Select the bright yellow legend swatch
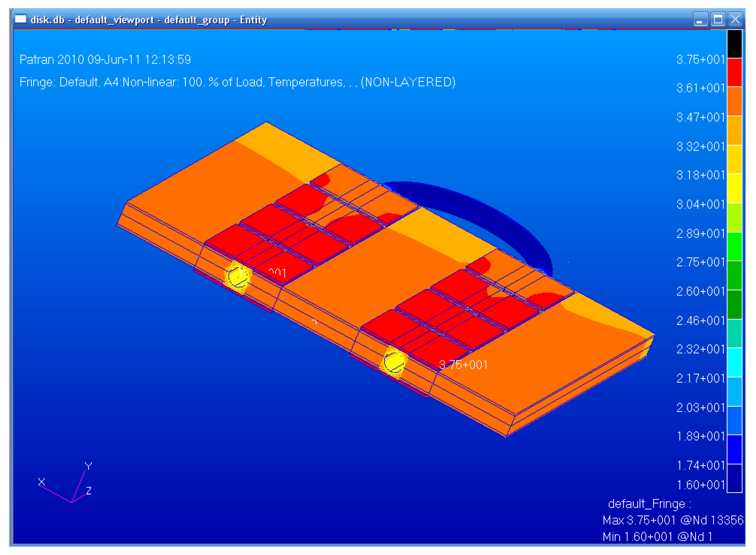Screen dimensions: 756x555 [x=734, y=188]
